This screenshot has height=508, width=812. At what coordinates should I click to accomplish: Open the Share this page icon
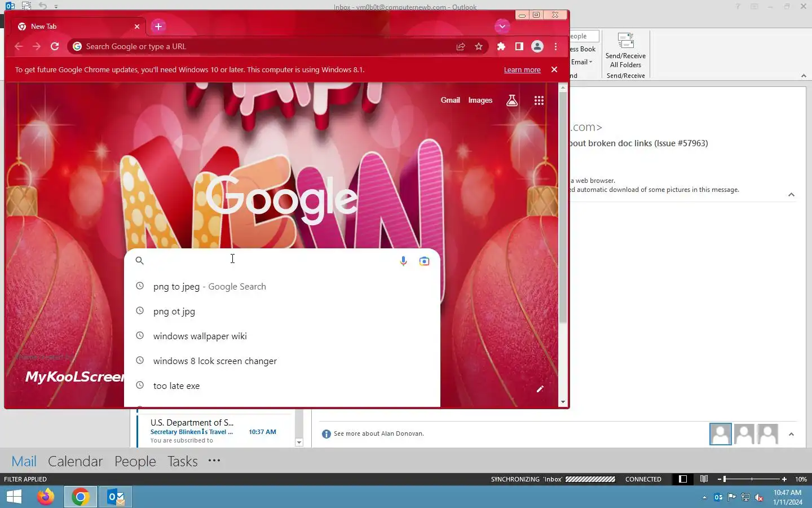point(461,47)
